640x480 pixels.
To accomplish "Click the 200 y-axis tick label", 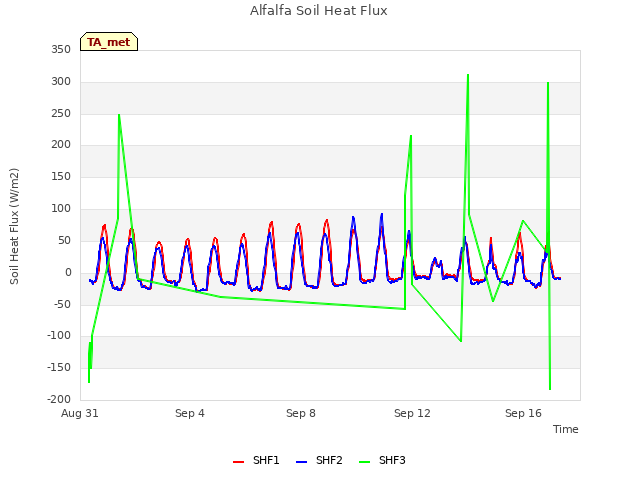I will click(x=61, y=144).
